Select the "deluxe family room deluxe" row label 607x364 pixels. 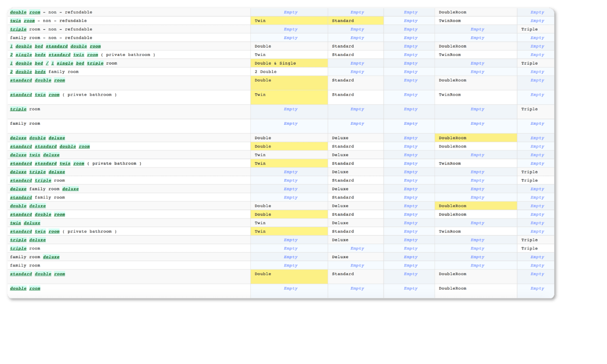(44, 189)
